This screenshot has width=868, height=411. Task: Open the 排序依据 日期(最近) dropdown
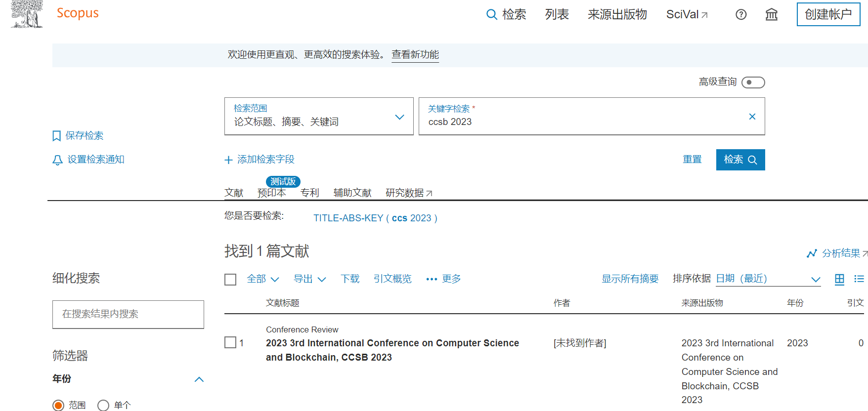[768, 279]
